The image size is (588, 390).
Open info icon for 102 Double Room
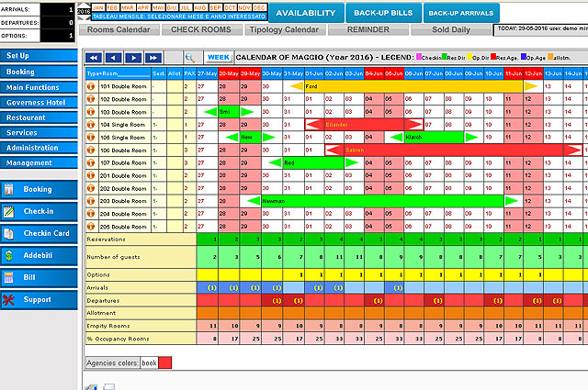tap(91, 99)
